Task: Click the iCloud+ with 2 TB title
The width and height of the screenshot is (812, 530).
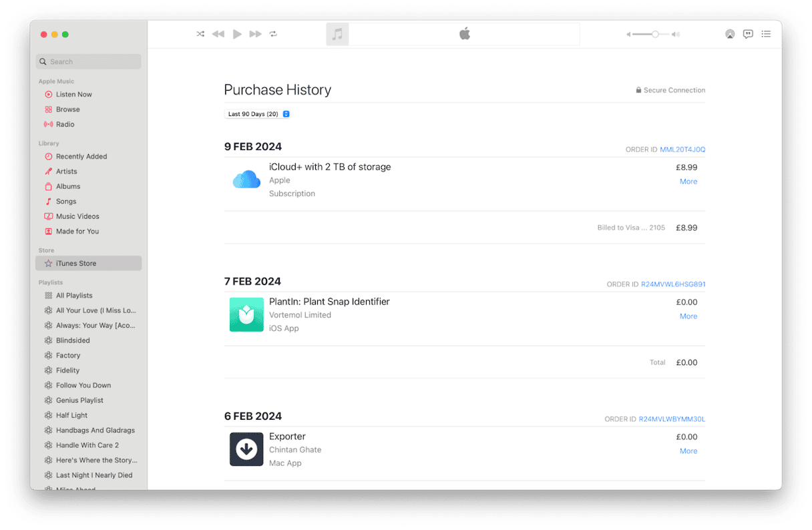Action: [330, 167]
